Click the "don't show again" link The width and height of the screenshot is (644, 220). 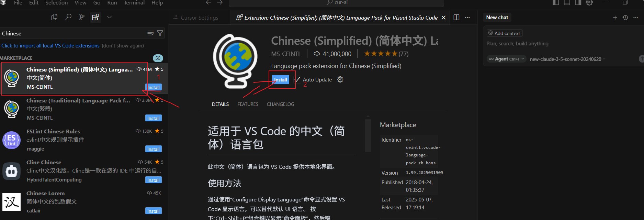click(123, 46)
